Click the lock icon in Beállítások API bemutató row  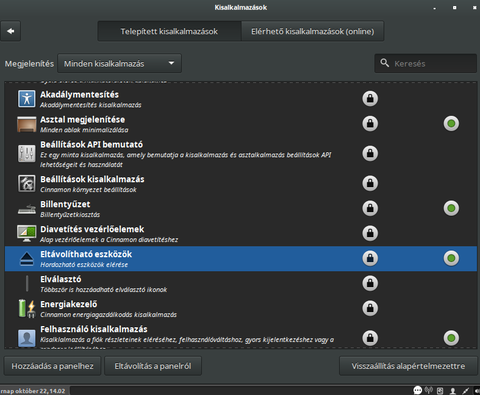pyautogui.click(x=370, y=153)
